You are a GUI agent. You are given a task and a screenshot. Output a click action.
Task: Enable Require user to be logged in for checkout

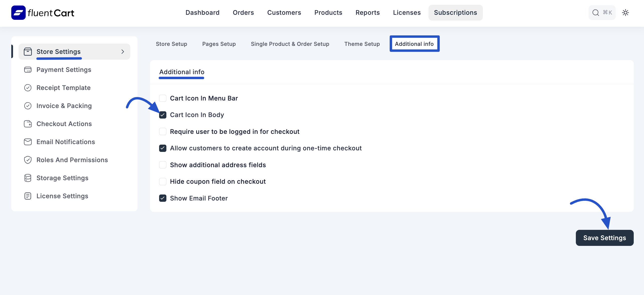pyautogui.click(x=163, y=132)
